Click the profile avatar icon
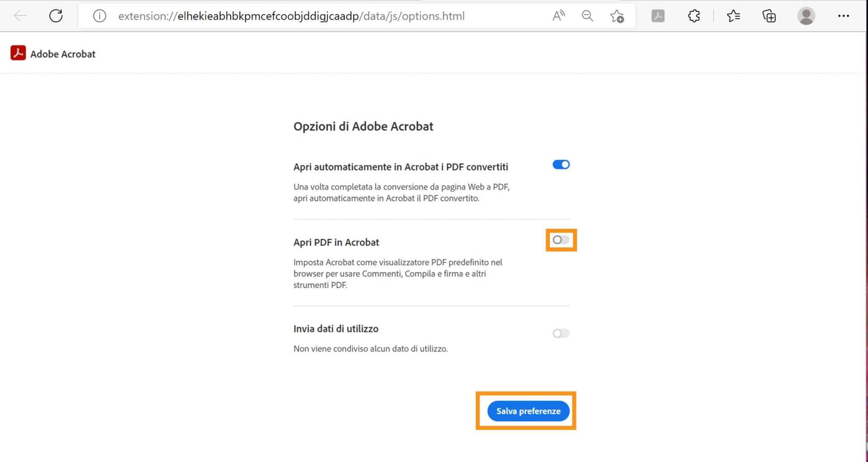 tap(806, 15)
